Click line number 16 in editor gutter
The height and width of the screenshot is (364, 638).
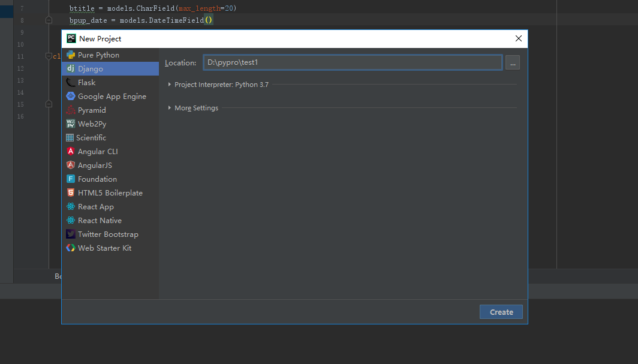(20, 116)
